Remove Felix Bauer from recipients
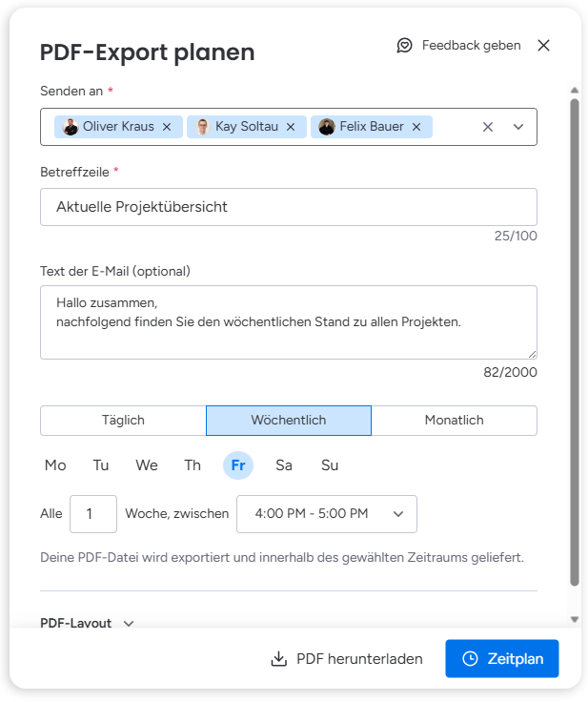Image resolution: width=588 pixels, height=702 pixels. [x=416, y=127]
